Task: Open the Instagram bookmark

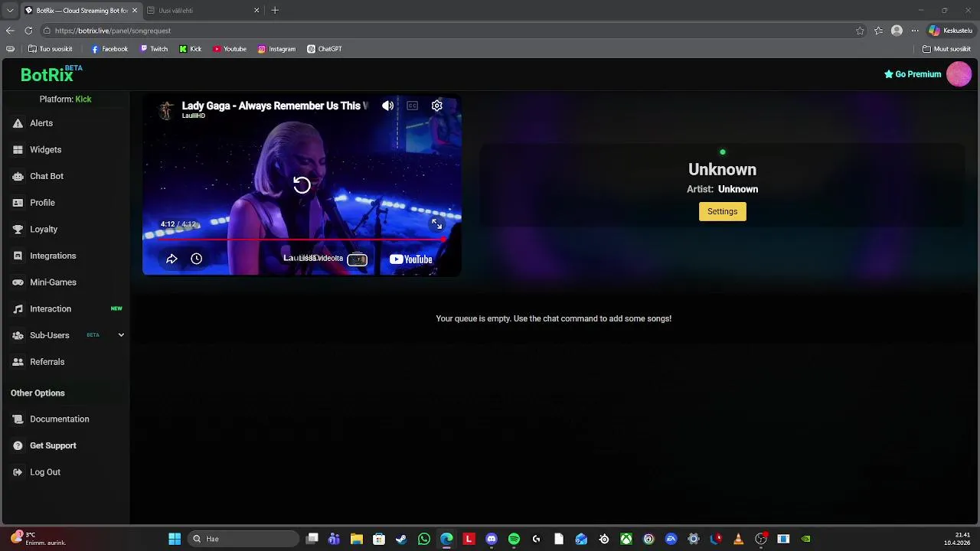Action: (276, 49)
